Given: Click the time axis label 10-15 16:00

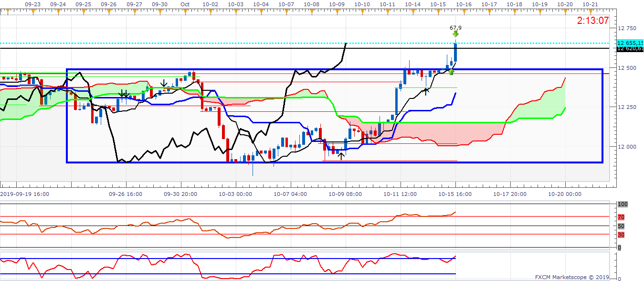Looking at the screenshot, I should [455, 194].
